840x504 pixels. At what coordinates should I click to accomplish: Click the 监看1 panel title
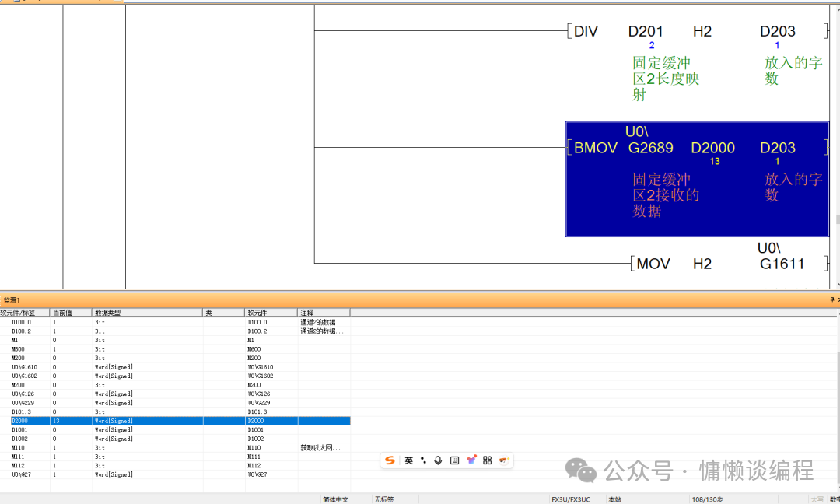(11, 300)
